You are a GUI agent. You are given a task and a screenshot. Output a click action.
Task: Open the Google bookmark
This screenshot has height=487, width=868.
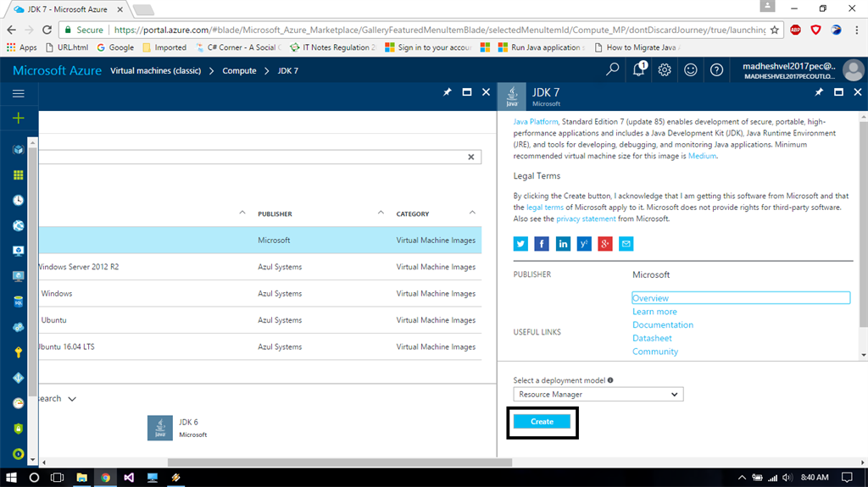115,47
